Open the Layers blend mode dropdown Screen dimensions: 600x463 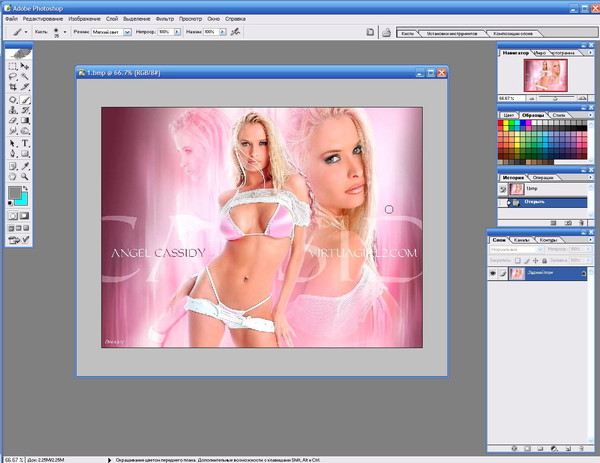(x=516, y=249)
